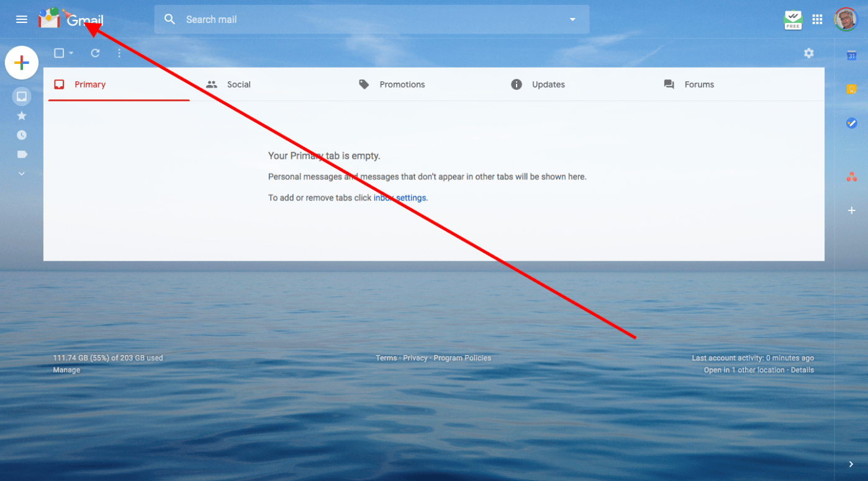Collapse the side panel with the arrow
This screenshot has width=868, height=481.
tap(851, 464)
